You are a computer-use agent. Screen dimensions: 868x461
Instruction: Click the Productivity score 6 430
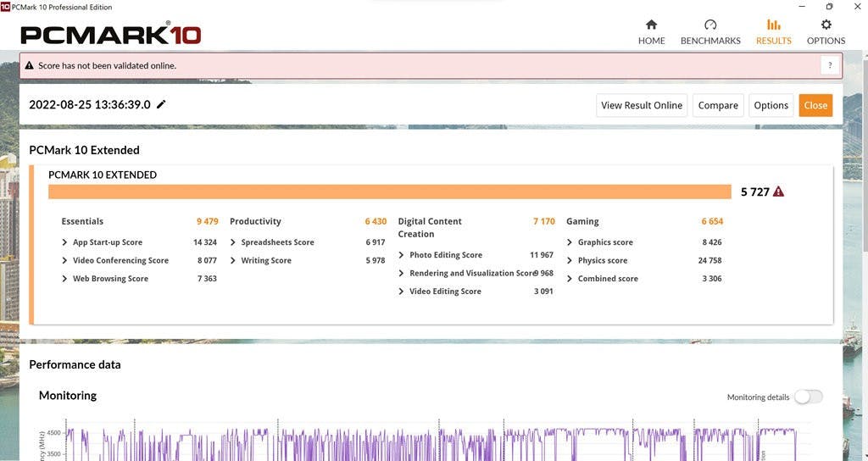coord(376,221)
